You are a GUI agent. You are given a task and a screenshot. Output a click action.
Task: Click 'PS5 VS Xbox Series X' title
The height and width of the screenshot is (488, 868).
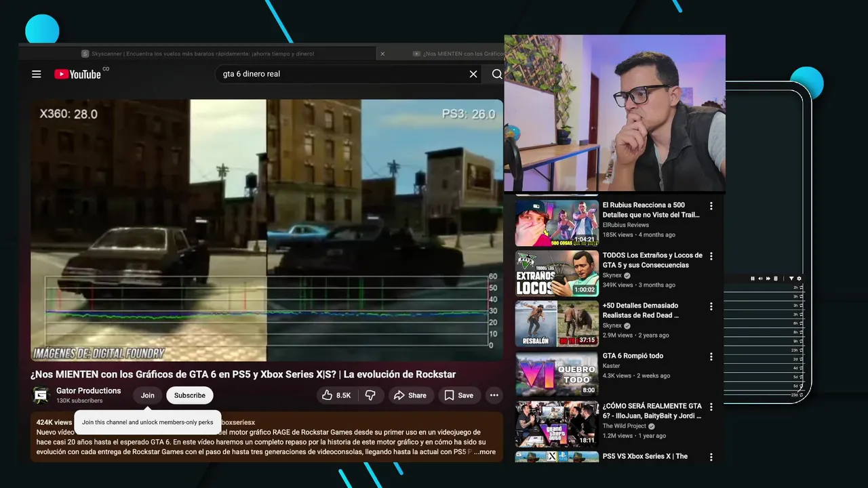pos(645,456)
